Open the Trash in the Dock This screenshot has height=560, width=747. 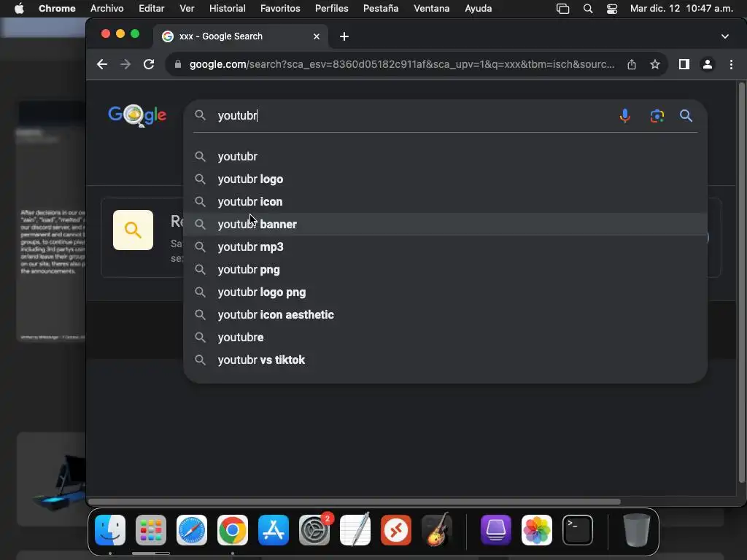(x=637, y=530)
